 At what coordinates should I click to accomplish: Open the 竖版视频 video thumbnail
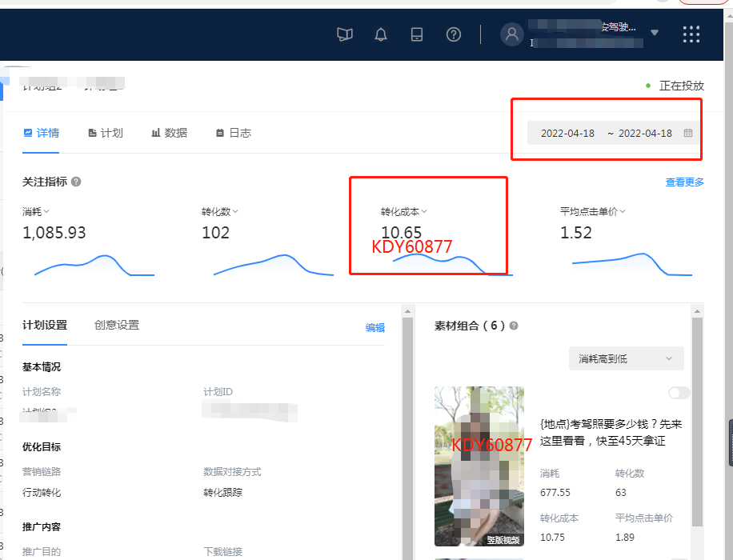pyautogui.click(x=479, y=466)
